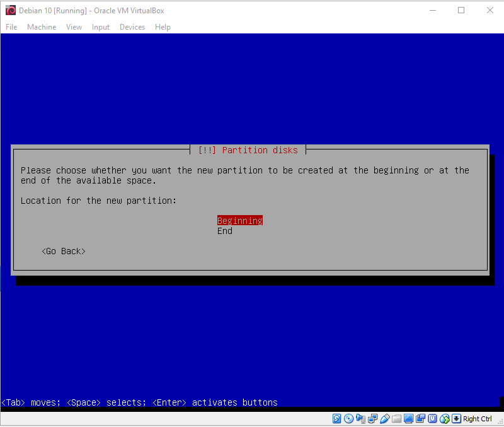Click the Right Ctrl host key label
Image resolution: width=504 pixels, height=427 pixels.
[x=478, y=419]
